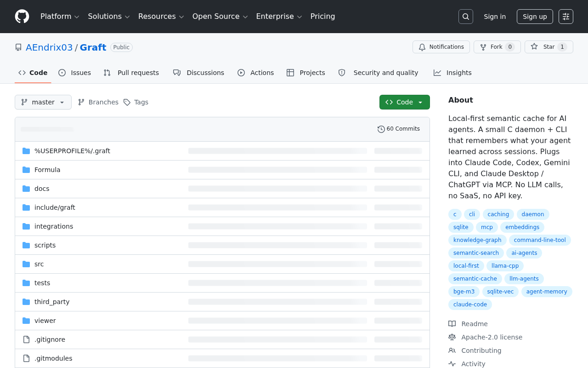Viewport: 588px width, 368px height.
Task: Switch to the Discussions tab
Action: tap(198, 73)
